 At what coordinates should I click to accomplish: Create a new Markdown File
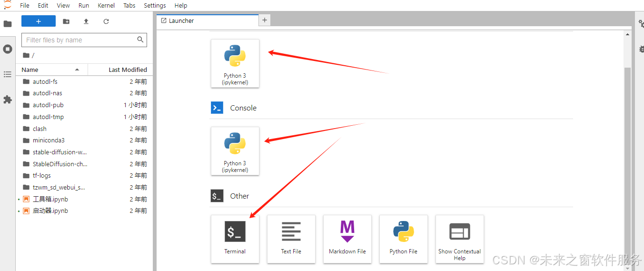pos(347,239)
